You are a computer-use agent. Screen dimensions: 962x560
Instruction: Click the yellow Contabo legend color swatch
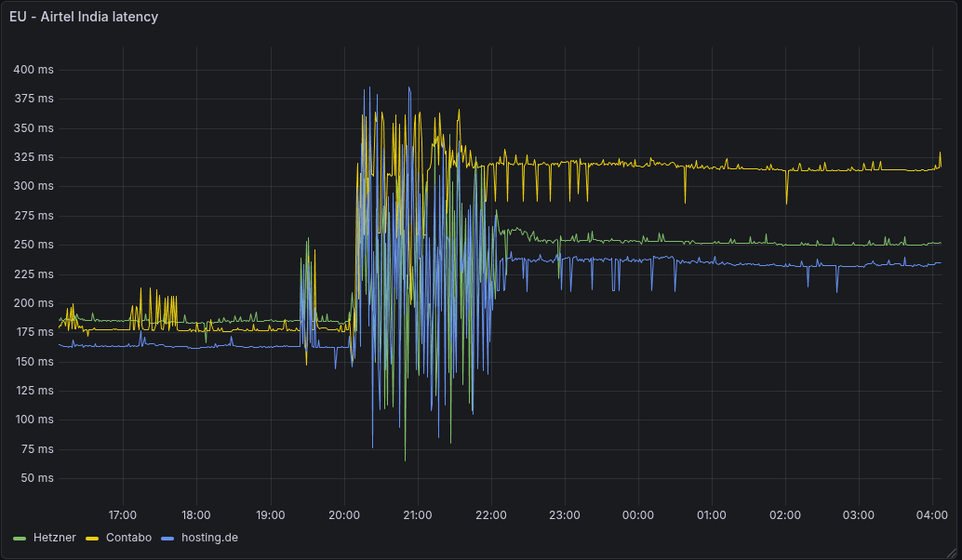(92, 538)
